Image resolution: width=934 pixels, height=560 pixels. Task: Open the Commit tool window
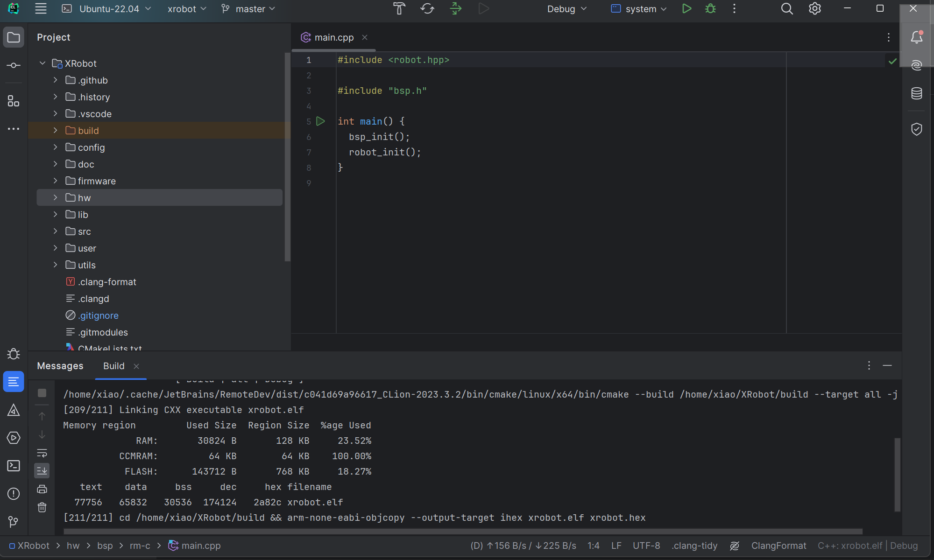tap(14, 65)
